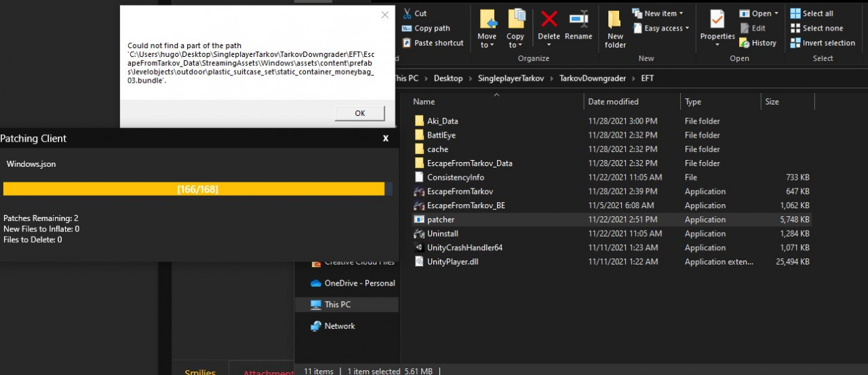Sort files by the Type column

coord(720,102)
